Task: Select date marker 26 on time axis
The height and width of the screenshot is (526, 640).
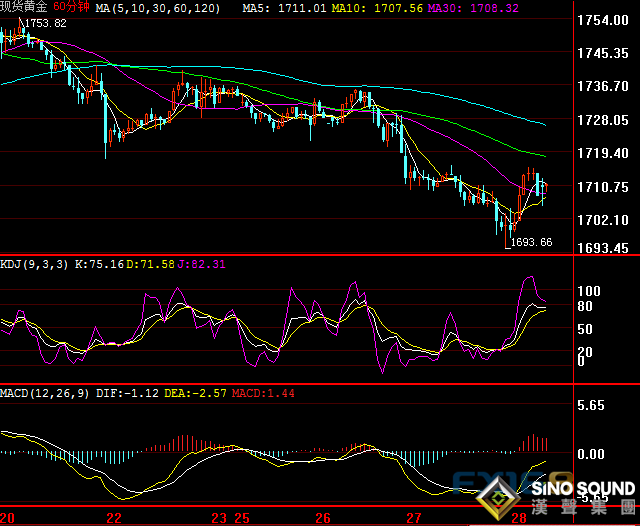Action: click(x=323, y=518)
